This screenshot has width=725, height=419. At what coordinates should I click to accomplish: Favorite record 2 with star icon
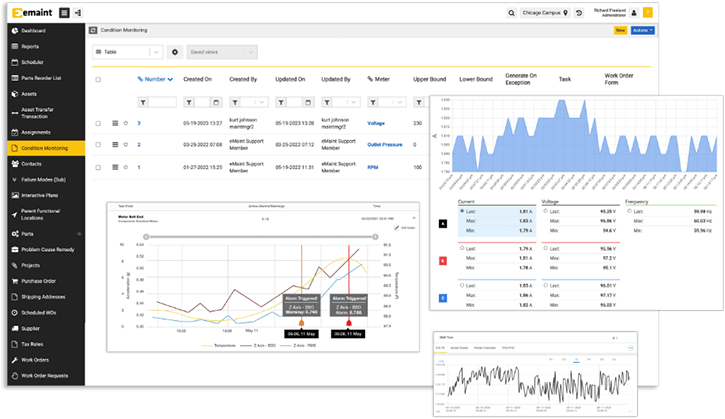[126, 144]
